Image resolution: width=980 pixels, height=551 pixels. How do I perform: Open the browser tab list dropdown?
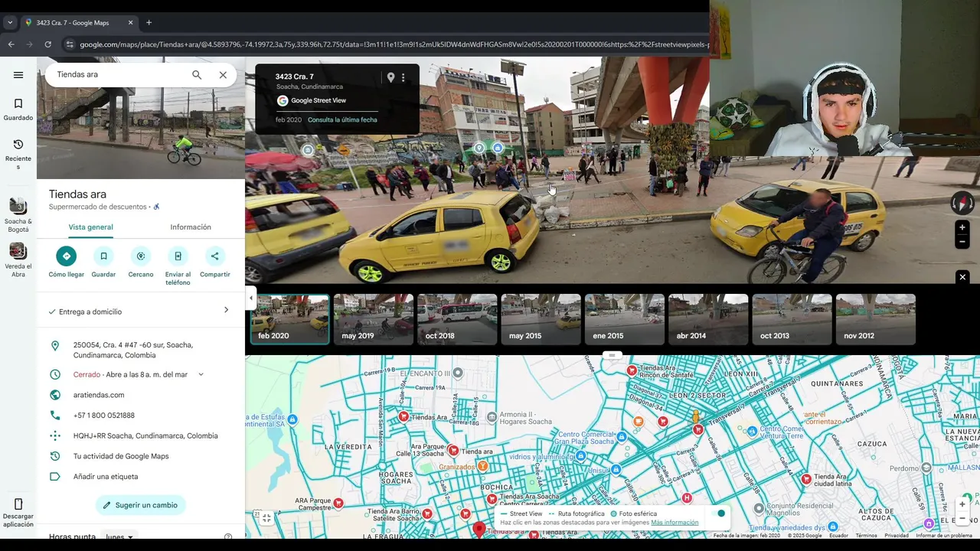(x=10, y=22)
